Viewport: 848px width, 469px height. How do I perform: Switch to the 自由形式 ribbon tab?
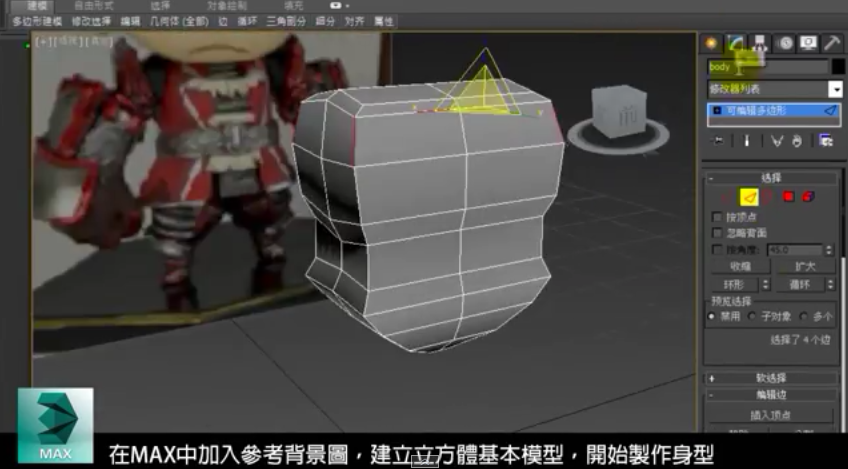click(94, 6)
